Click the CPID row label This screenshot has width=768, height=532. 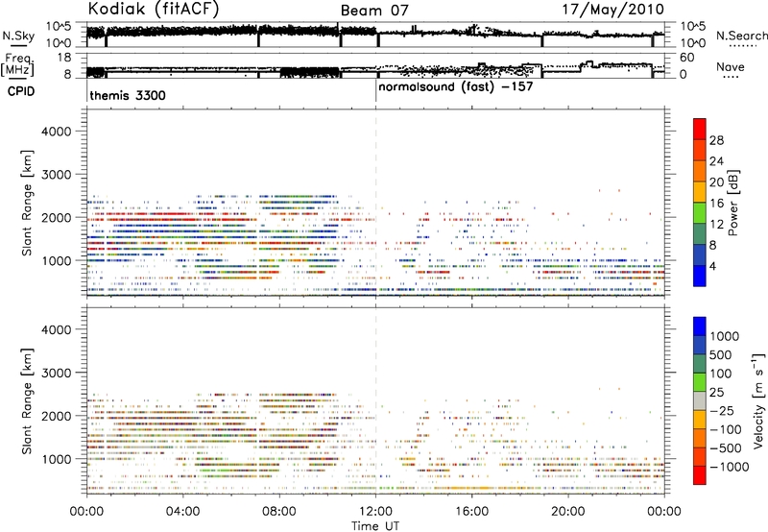[21, 91]
